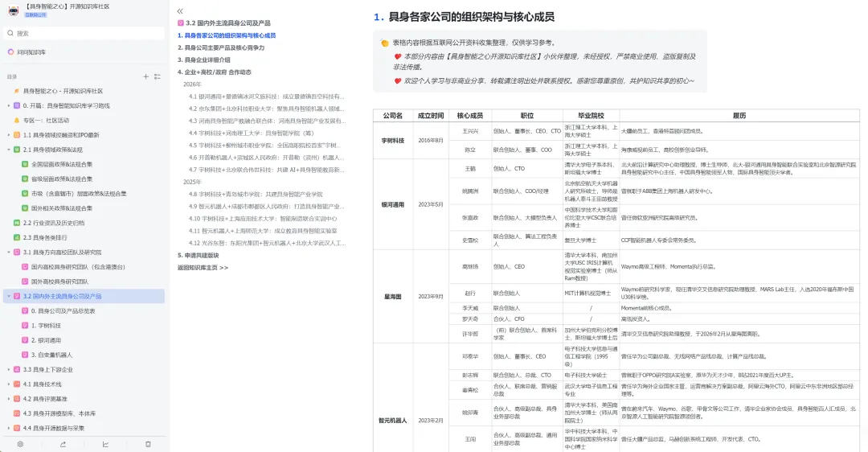Click the 搜索 search field
This screenshot has width=868, height=452.
[84, 33]
